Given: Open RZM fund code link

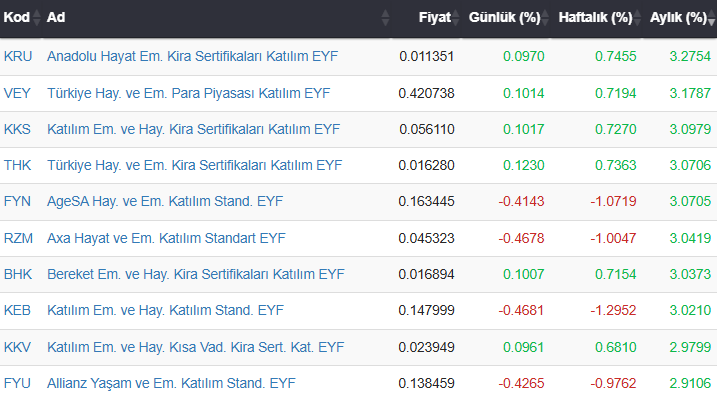Looking at the screenshot, I should 18,238.
